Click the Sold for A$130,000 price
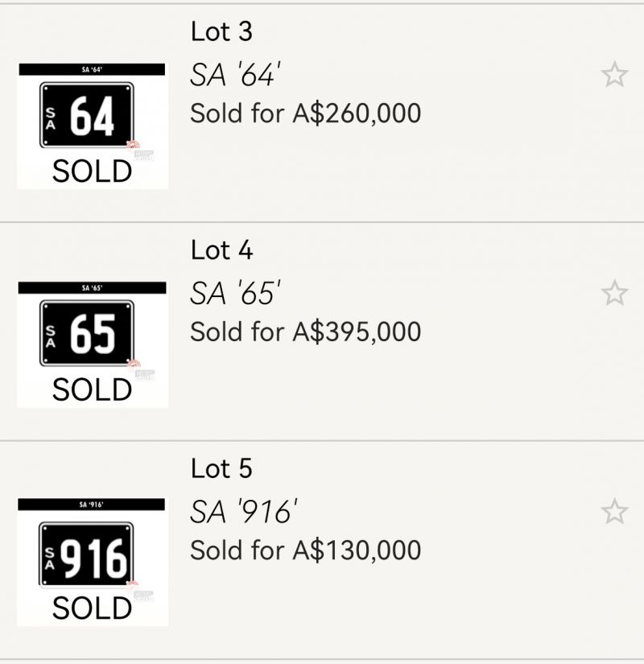Viewport: 644px width, 664px height. (x=305, y=551)
